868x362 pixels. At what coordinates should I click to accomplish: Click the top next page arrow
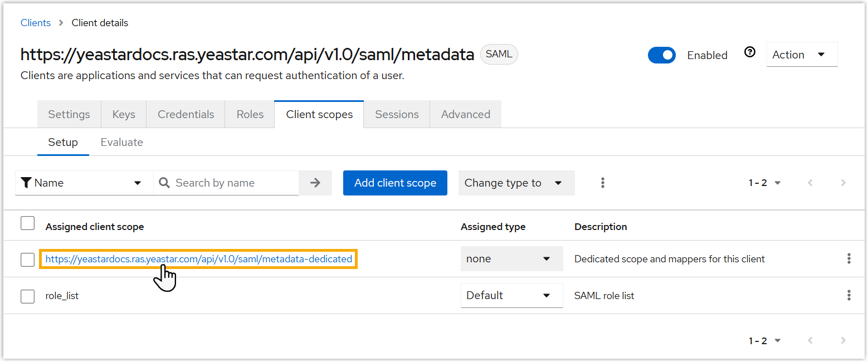click(x=843, y=183)
